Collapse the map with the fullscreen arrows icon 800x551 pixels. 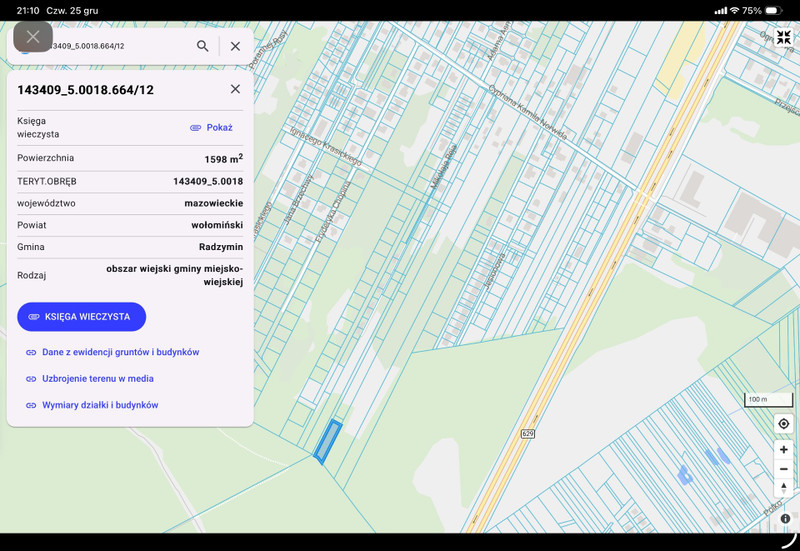[x=783, y=38]
